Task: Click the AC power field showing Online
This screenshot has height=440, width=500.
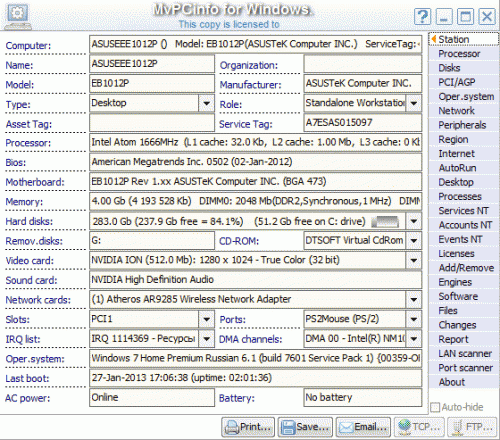Action: pos(152,398)
